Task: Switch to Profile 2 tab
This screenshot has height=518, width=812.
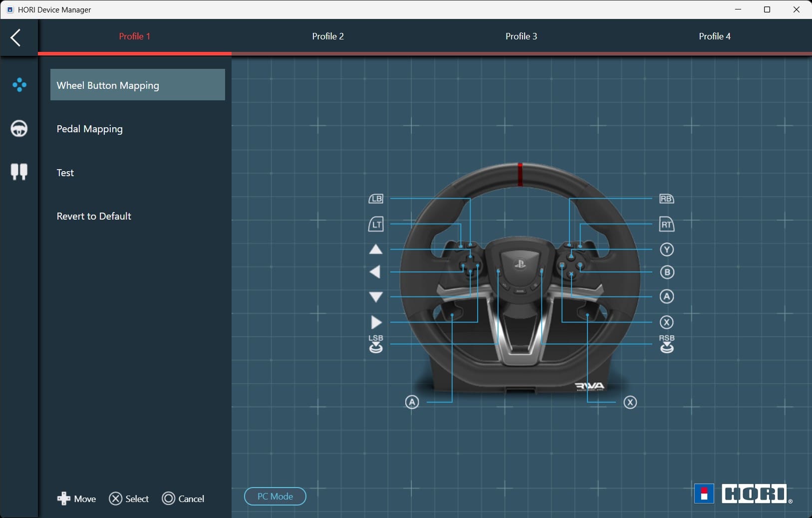Action: [x=328, y=36]
